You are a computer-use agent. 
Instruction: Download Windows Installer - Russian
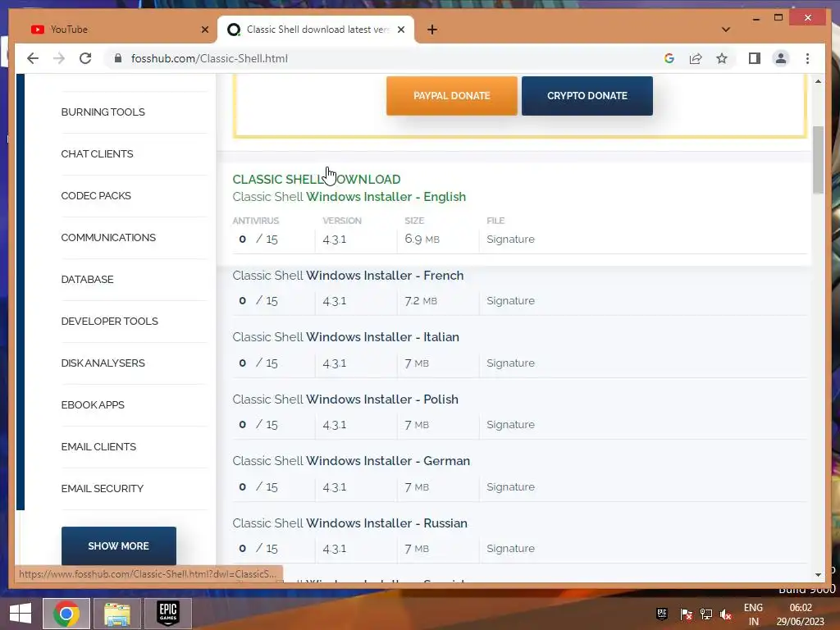349,523
